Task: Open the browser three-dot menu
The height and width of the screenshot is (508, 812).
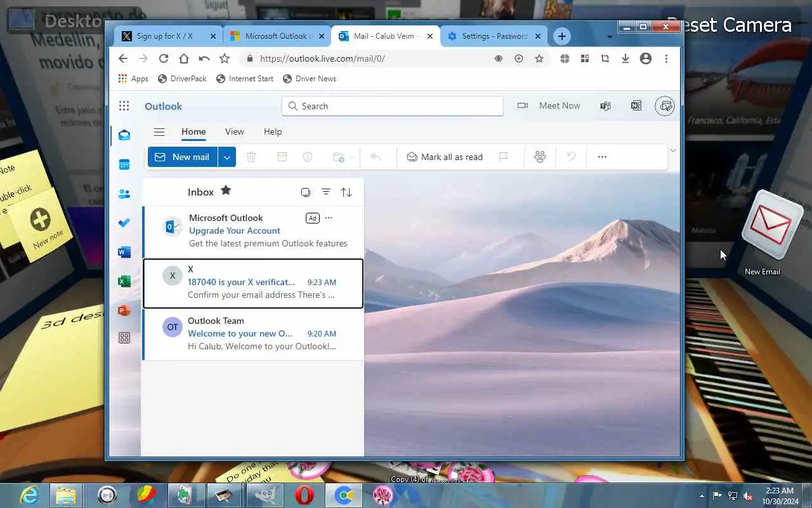Action: (x=666, y=58)
